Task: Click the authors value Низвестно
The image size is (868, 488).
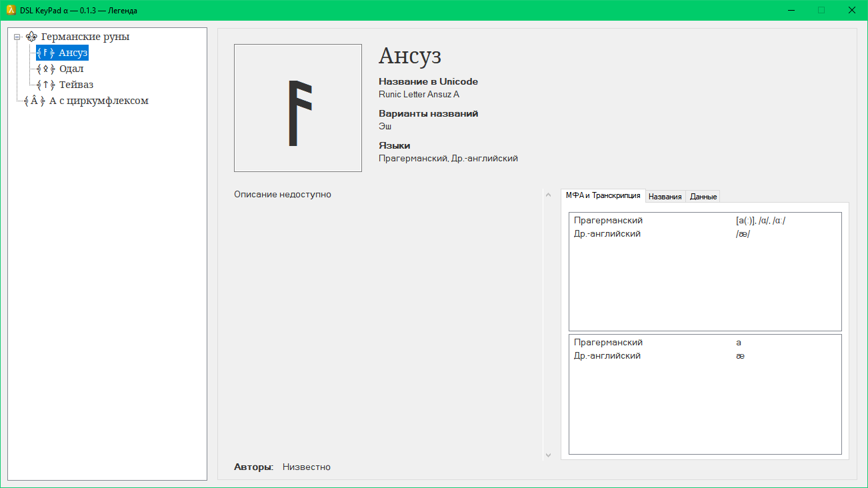Action: 307,467
